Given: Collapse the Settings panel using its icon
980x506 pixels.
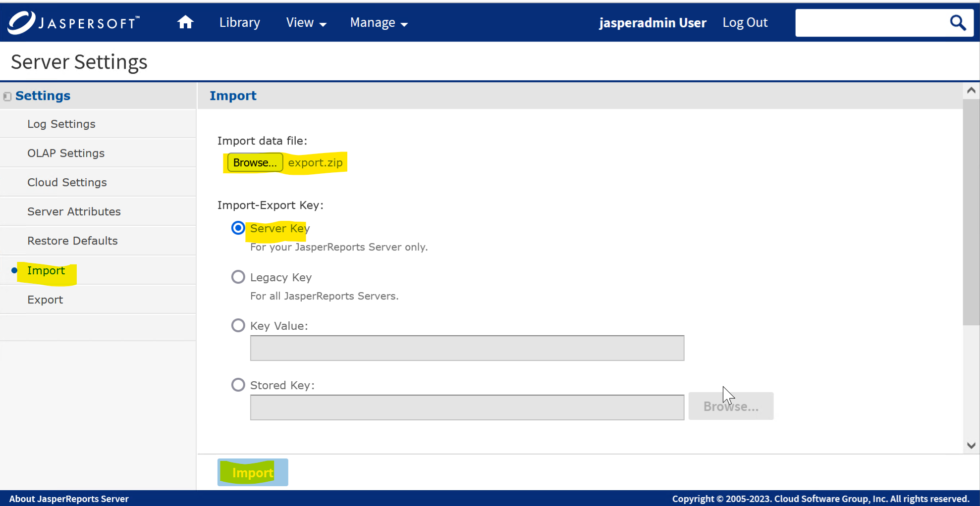Looking at the screenshot, I should pos(7,96).
